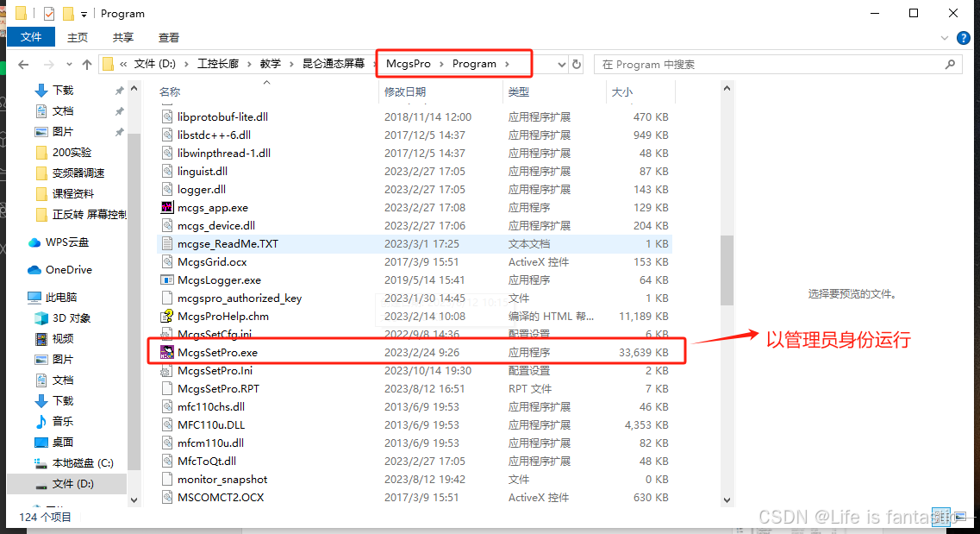Open 视频 under 此电脑
The height and width of the screenshot is (534, 980).
point(63,338)
